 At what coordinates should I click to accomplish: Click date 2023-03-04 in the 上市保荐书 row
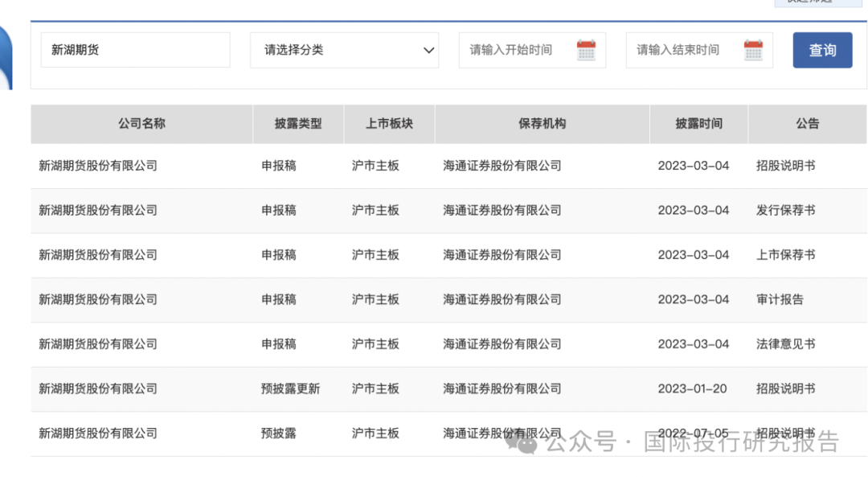(693, 255)
